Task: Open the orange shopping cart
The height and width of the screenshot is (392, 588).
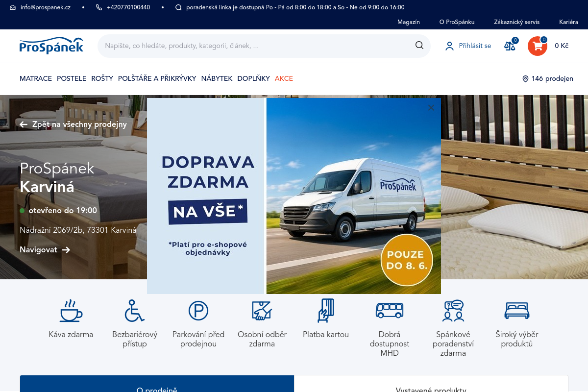Action: tap(538, 46)
